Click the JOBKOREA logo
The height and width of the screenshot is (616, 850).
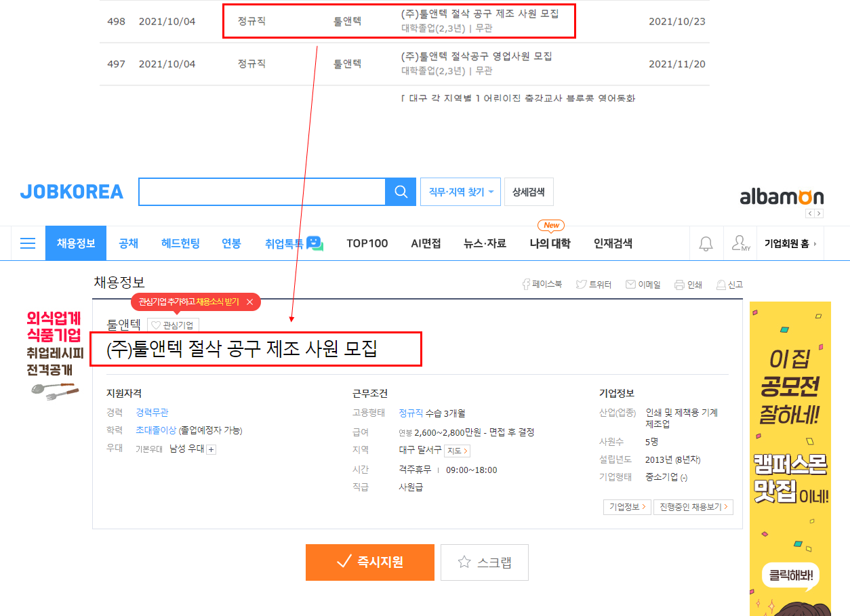71,192
